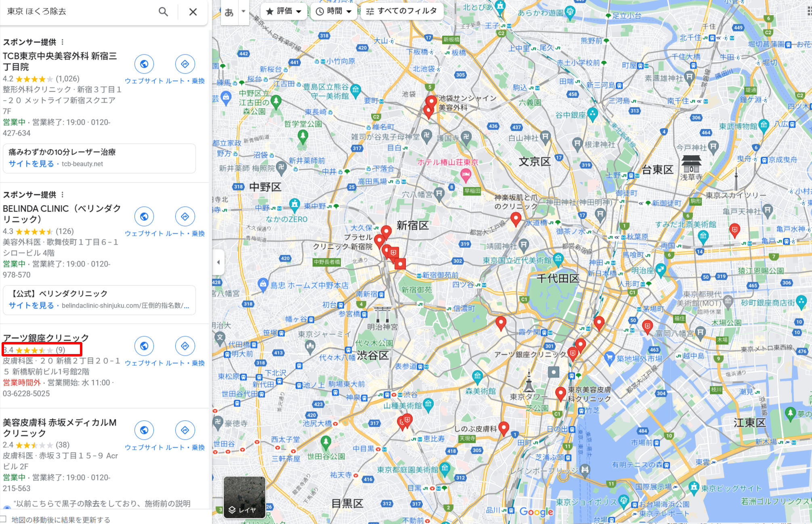Click the 池袋サンシャイン美容外科 map pin

point(431,101)
